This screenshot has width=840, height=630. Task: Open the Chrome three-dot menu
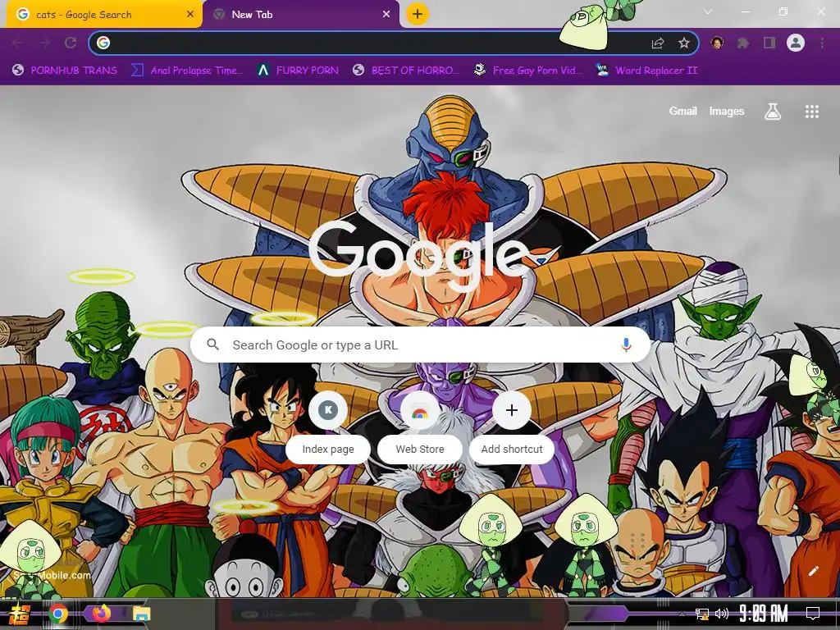tap(822, 43)
